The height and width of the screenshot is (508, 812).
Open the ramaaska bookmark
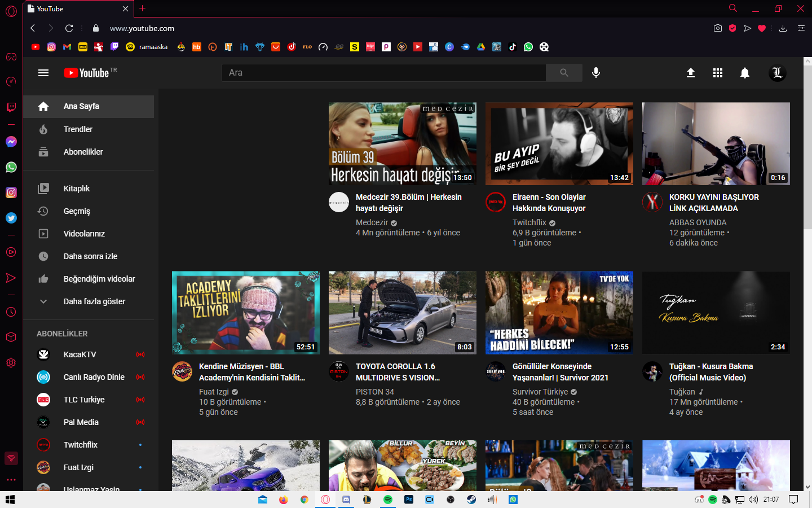[x=147, y=47]
